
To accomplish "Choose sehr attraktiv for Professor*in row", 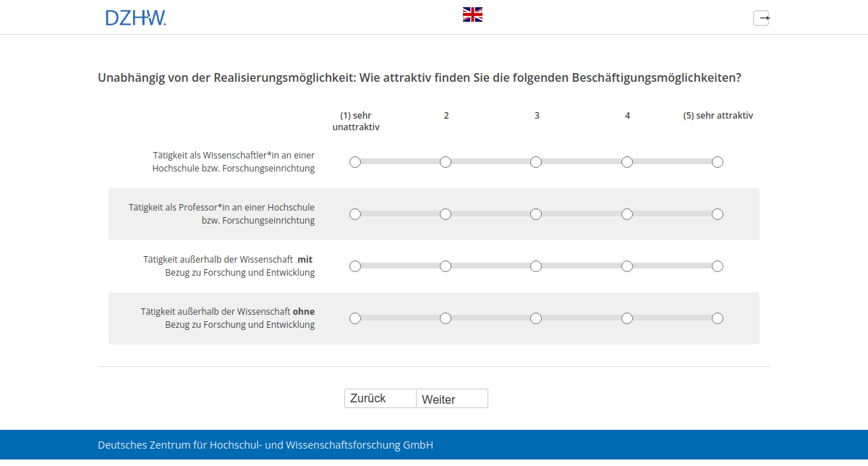I will click(x=718, y=213).
